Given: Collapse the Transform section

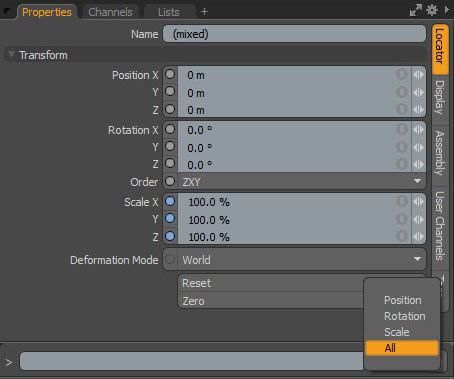Looking at the screenshot, I should click(11, 54).
